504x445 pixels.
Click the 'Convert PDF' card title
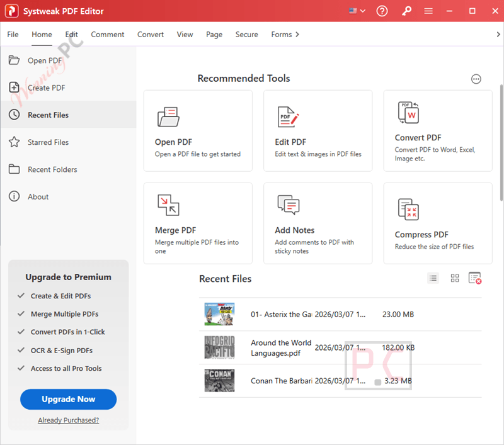[x=418, y=137]
